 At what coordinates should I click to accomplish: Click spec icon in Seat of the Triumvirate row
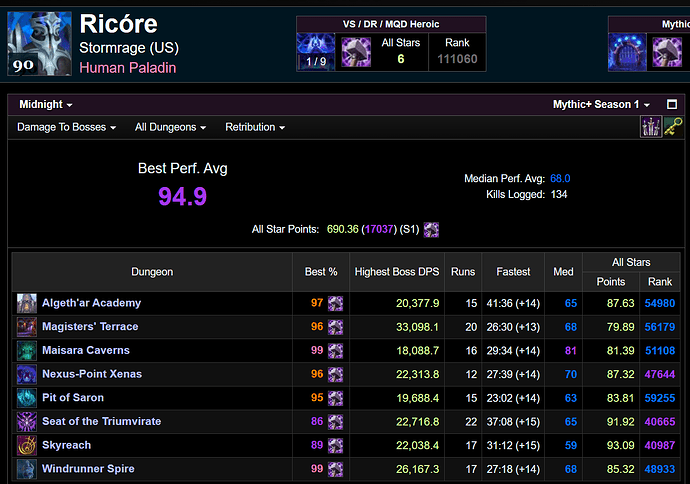click(335, 422)
